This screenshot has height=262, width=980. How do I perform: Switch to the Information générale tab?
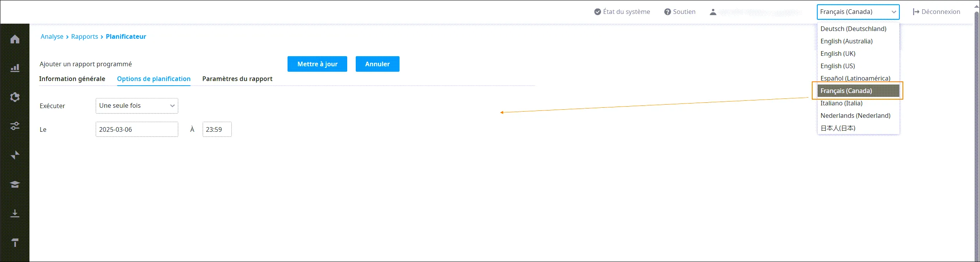point(72,79)
